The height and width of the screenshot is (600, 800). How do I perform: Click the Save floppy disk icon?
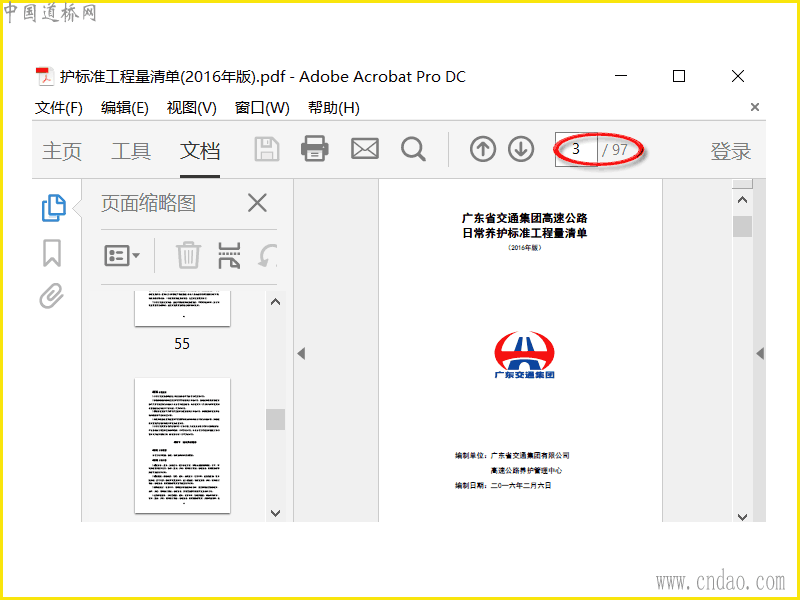(x=267, y=149)
